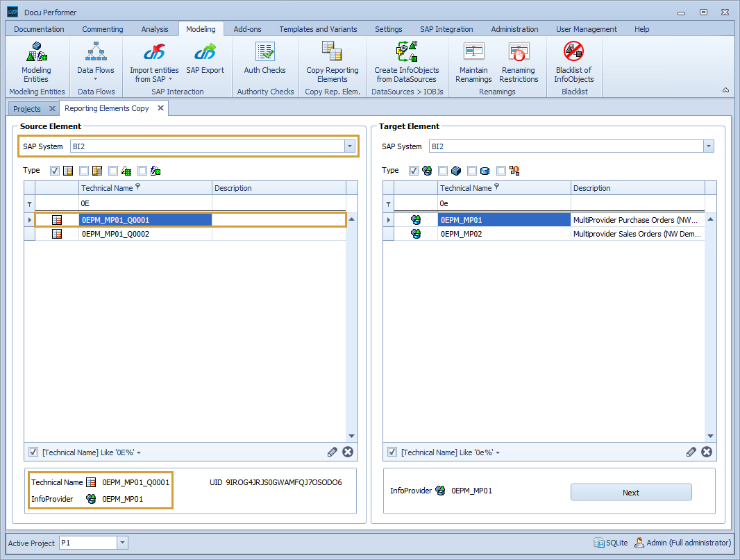Expand the Target Element SAP System selector
Viewport: 740px width, 560px height.
[707, 146]
